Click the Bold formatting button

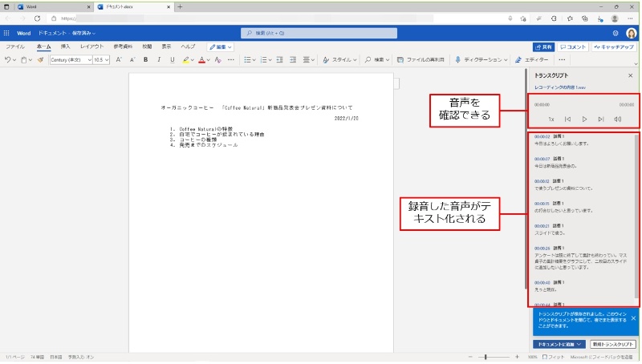145,59
